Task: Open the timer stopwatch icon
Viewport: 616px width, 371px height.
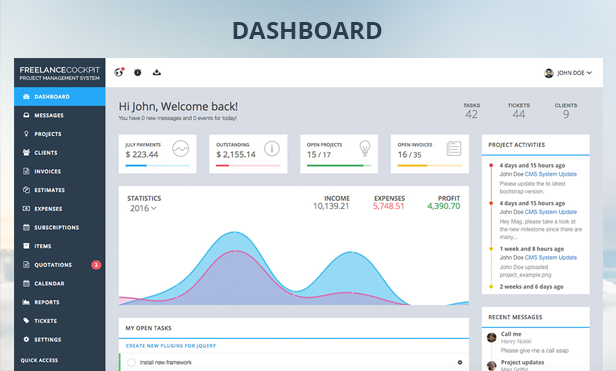Action: [x=138, y=72]
